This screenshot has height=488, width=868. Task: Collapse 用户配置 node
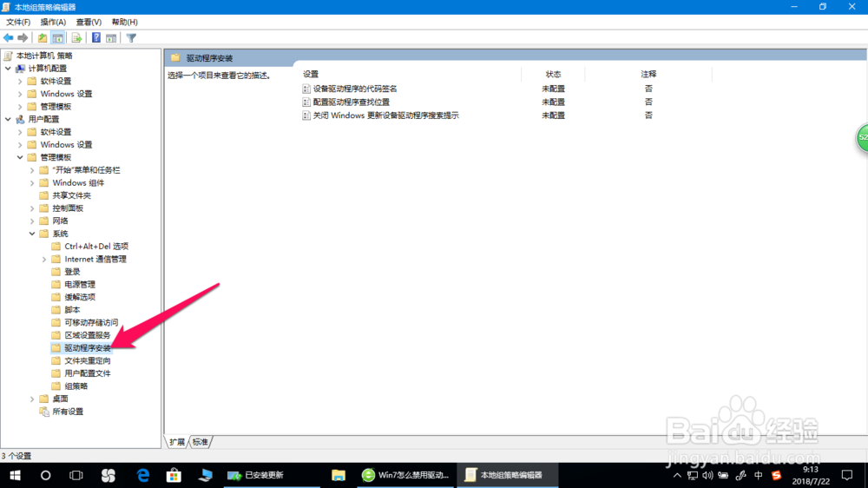pyautogui.click(x=9, y=119)
